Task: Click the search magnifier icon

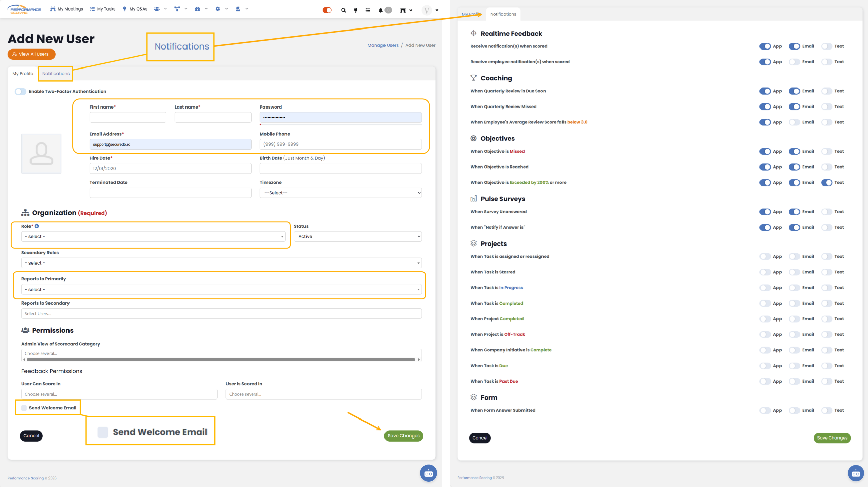Action: pyautogui.click(x=343, y=10)
